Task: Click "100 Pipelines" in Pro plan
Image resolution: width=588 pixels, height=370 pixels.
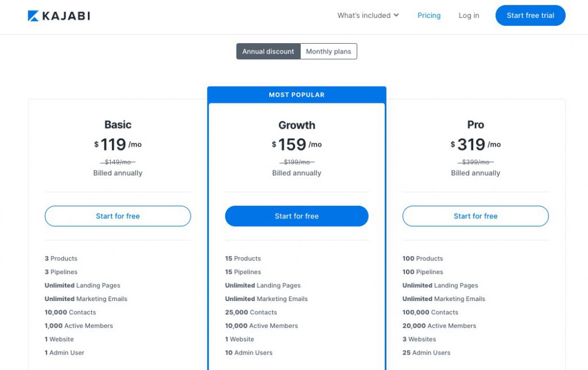Action: coord(423,272)
